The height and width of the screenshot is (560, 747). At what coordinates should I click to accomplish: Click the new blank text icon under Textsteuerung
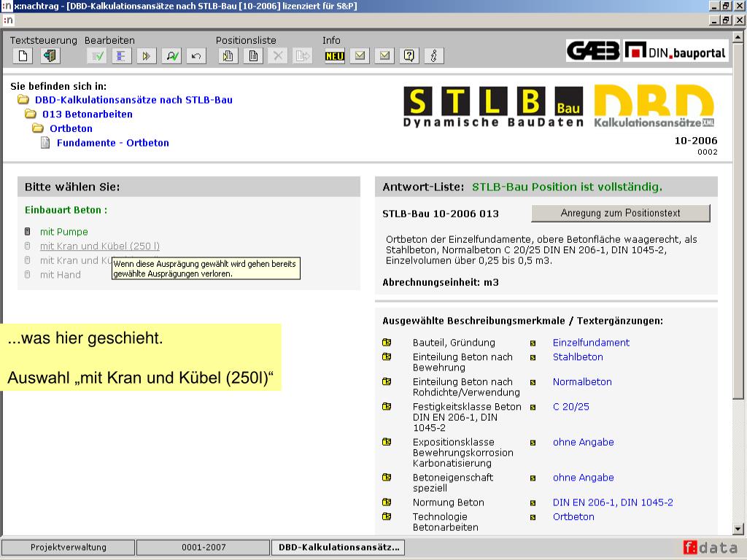pos(23,55)
